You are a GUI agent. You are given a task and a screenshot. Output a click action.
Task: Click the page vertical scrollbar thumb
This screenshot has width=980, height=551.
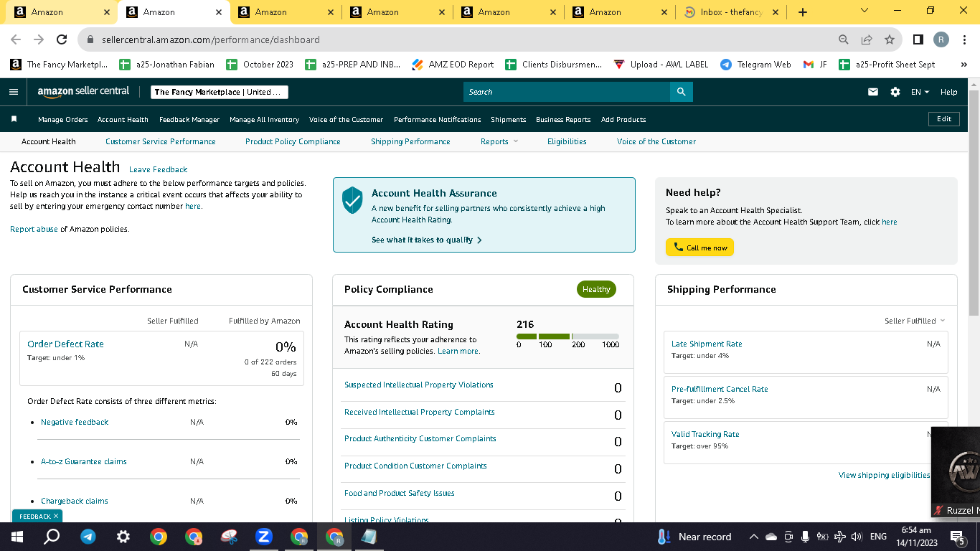coord(974,204)
